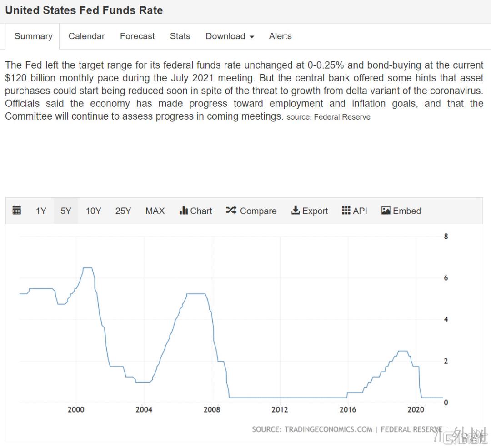This screenshot has width=491, height=448.
Task: Click the Embed image icon
Action: click(x=386, y=211)
